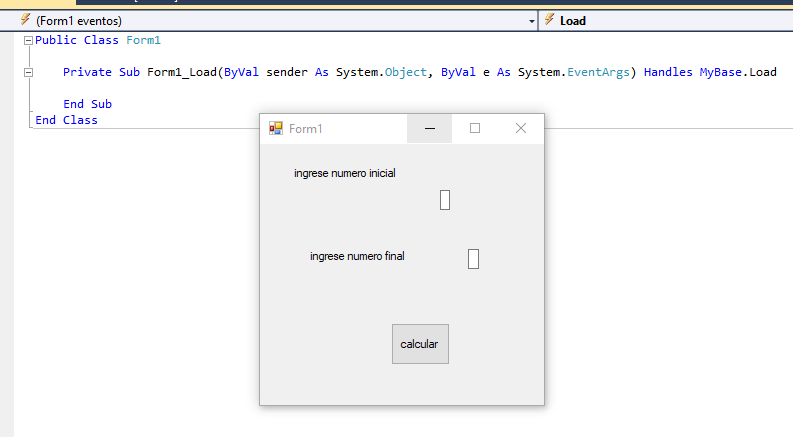Click MyBase.Load in the Handles clause
793x437 pixels.
tap(737, 72)
